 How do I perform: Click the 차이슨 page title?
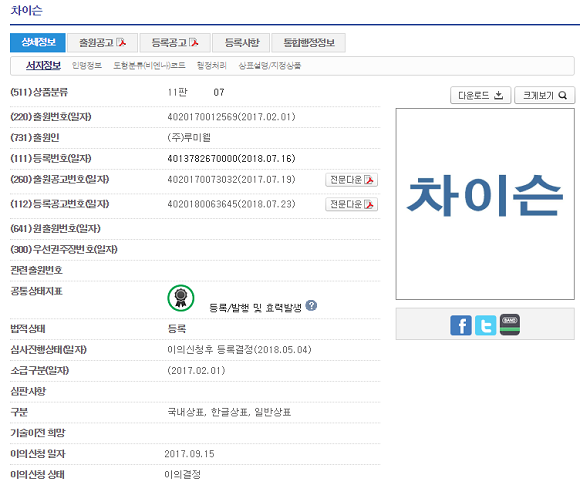coord(26,10)
